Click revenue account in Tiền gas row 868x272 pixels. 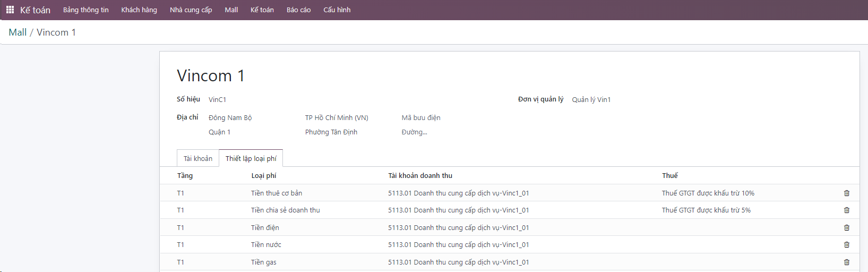coord(459,262)
